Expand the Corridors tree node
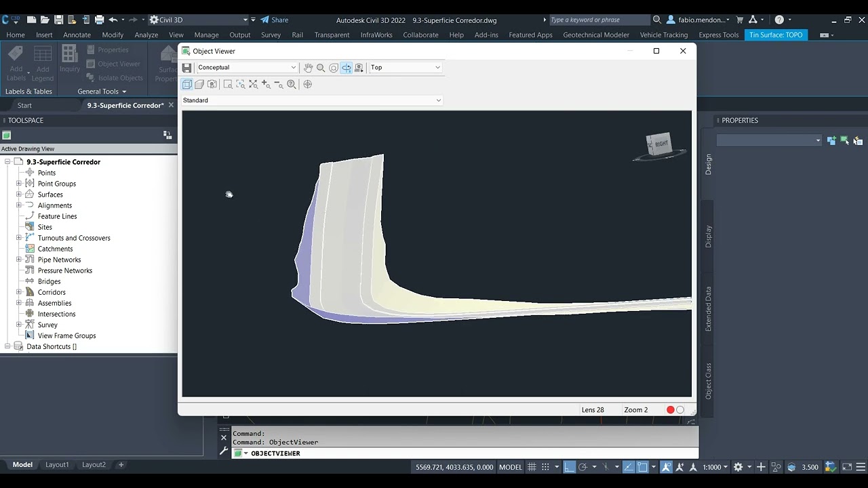 [x=19, y=292]
